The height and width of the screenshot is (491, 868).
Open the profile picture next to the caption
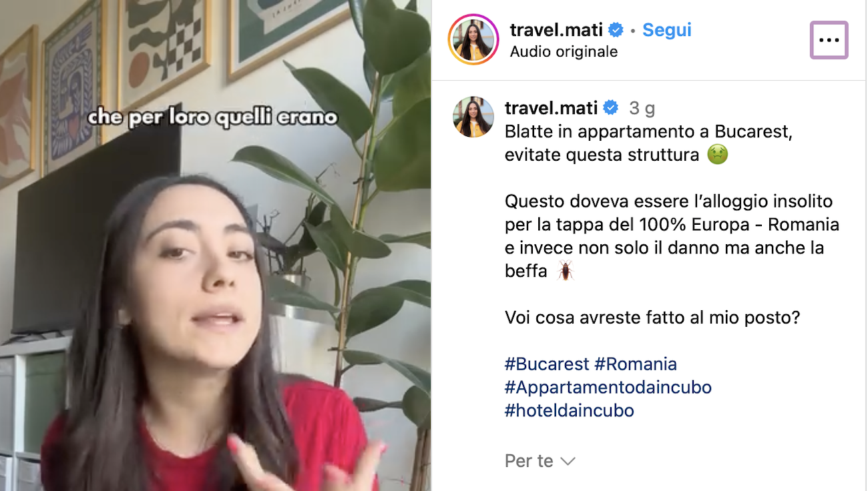473,117
